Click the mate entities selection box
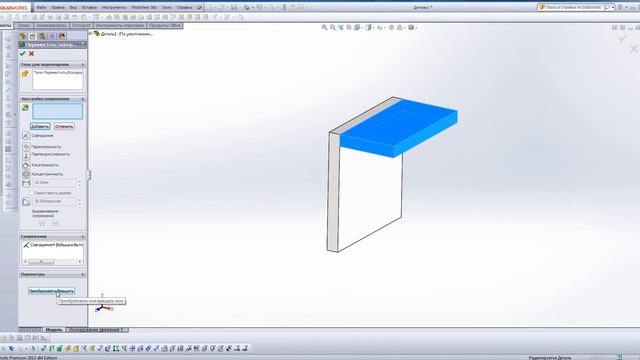This screenshot has height=360, width=640. [58, 111]
